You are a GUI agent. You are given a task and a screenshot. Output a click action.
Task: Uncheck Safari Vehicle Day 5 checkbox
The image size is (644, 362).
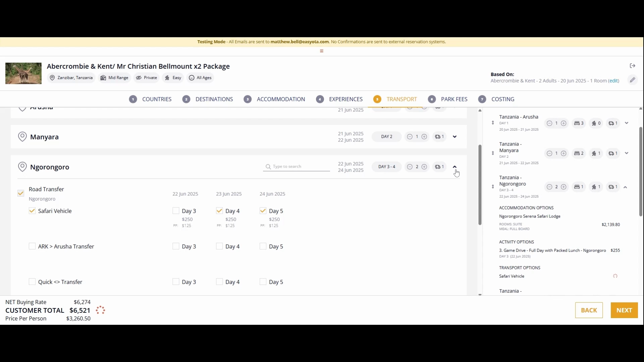point(263,211)
